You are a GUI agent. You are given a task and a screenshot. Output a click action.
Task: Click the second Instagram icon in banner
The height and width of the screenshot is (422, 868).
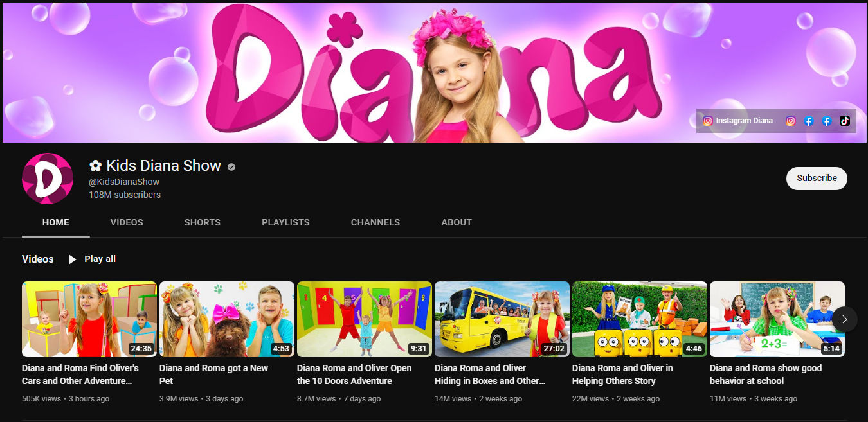[791, 121]
